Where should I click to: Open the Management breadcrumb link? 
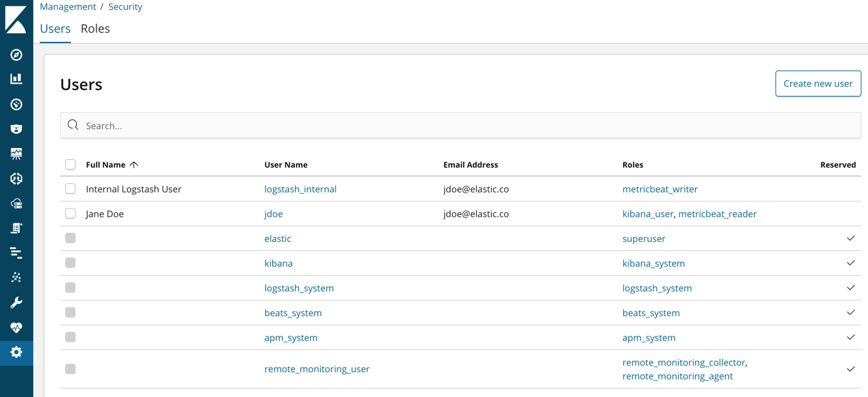click(x=68, y=7)
